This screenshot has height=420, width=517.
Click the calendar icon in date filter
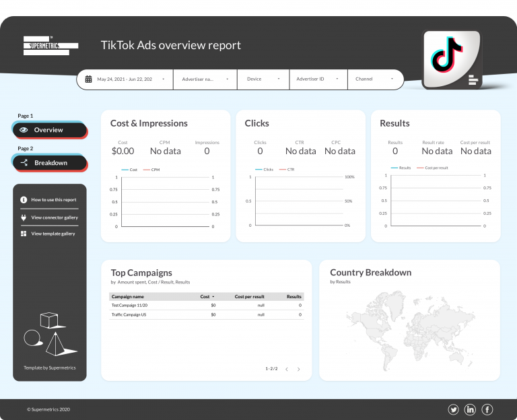point(88,79)
